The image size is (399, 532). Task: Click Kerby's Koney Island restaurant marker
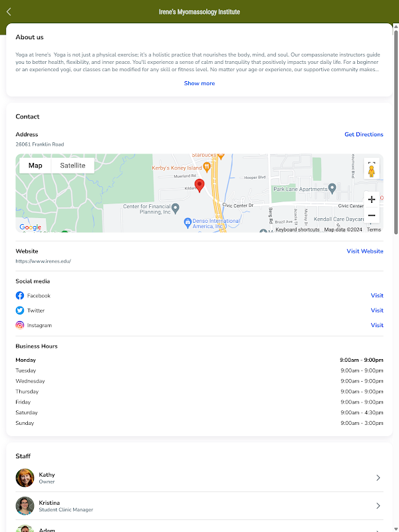207,167
